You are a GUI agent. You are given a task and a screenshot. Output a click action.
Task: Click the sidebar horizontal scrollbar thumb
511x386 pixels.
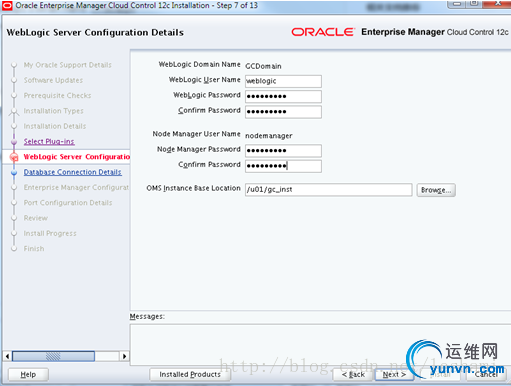point(53,356)
